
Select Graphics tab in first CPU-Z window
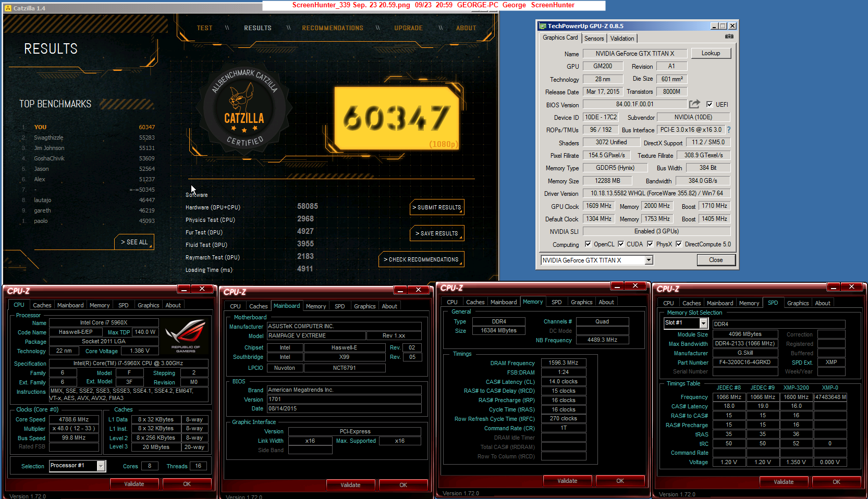pos(149,305)
